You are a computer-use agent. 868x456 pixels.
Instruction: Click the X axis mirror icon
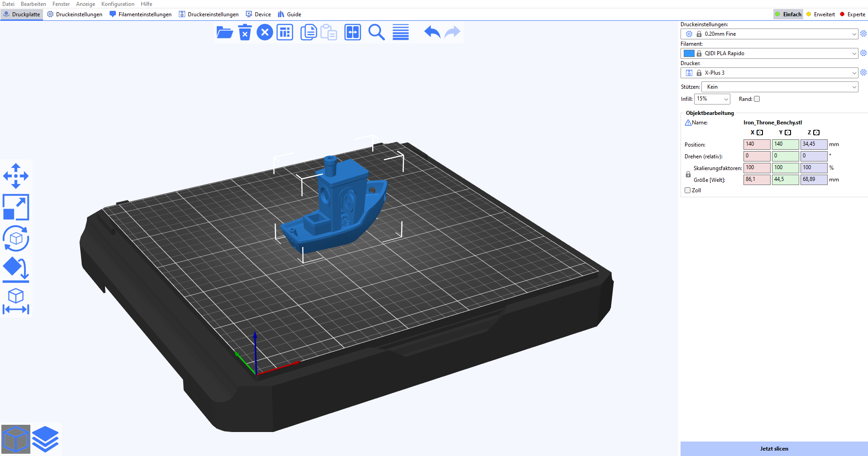tap(760, 133)
